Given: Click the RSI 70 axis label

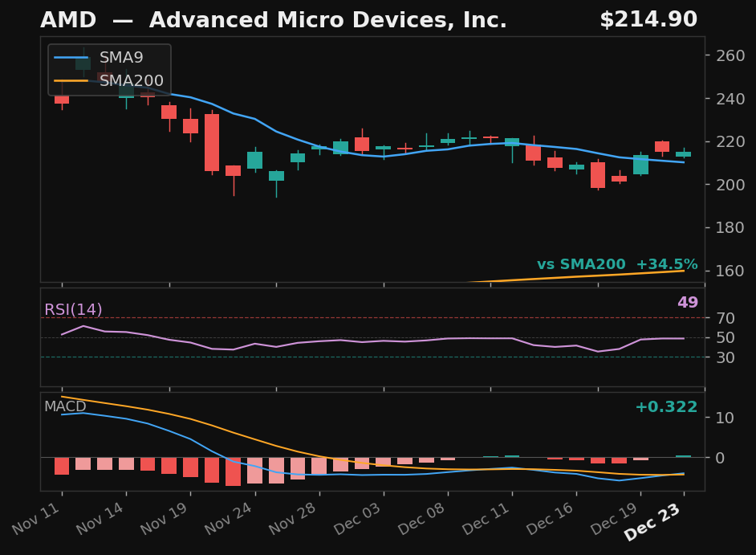Looking at the screenshot, I should tap(726, 319).
